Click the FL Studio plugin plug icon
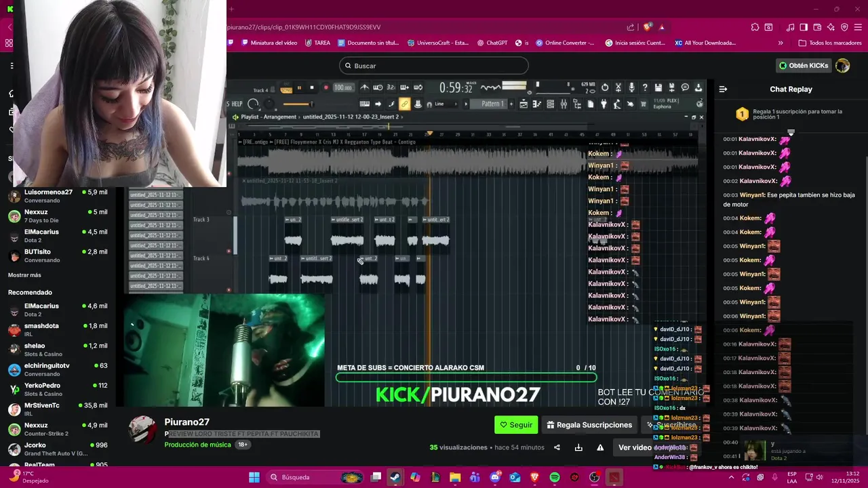Screen dimensions: 868x488 tap(604, 104)
